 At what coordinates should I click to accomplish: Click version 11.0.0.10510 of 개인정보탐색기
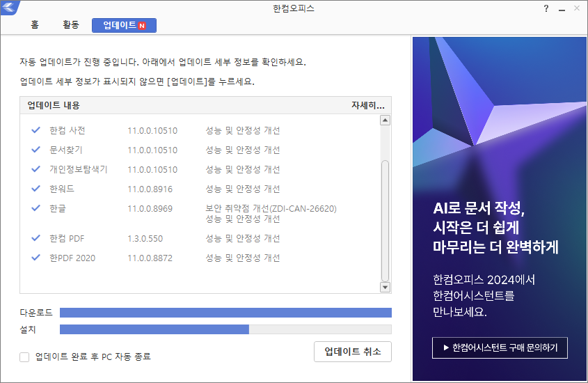click(x=152, y=169)
